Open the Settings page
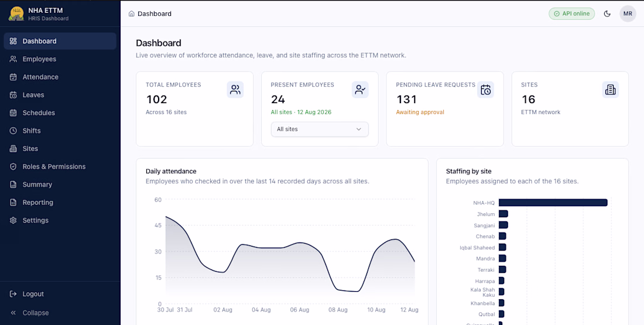644x325 pixels. (x=60, y=220)
